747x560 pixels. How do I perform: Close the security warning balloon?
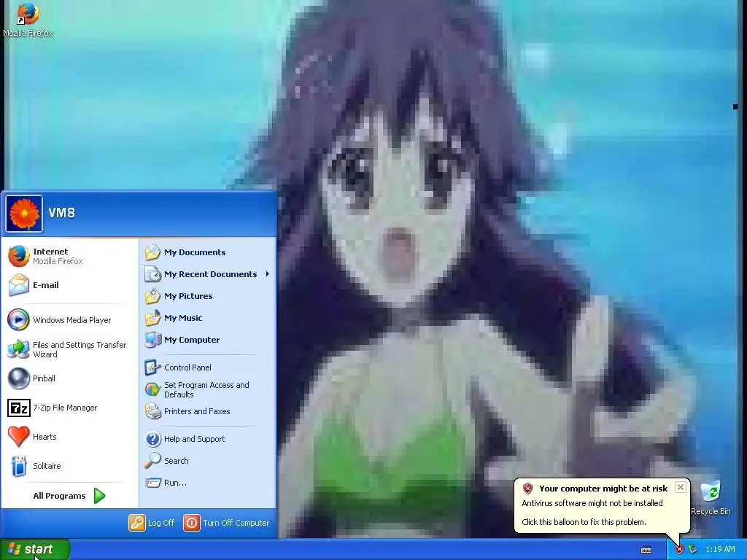pyautogui.click(x=681, y=487)
